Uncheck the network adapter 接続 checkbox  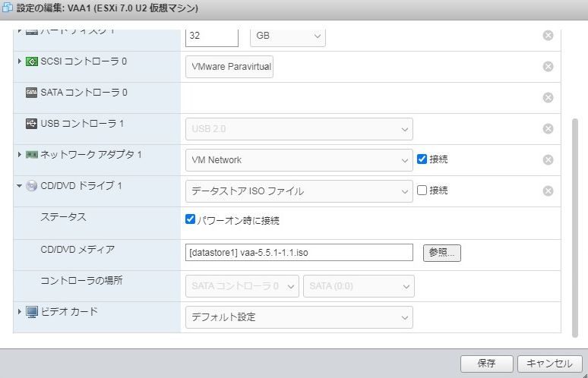422,159
